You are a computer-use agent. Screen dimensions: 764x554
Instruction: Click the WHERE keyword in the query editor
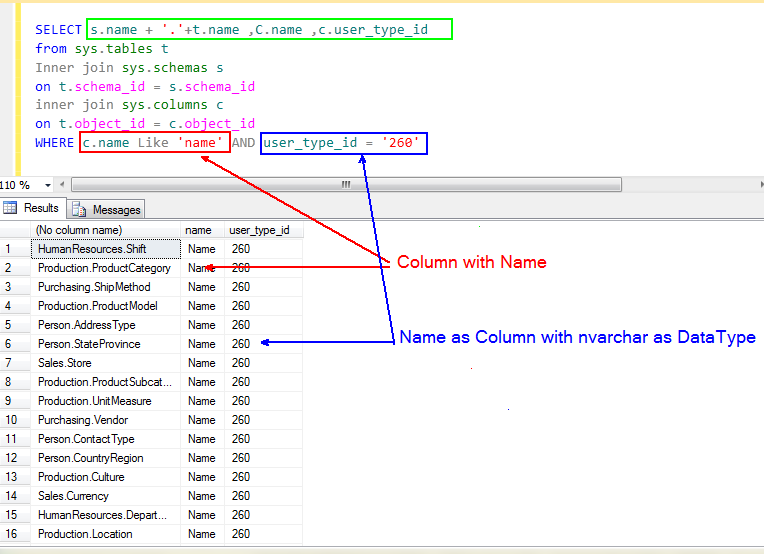(x=55, y=143)
